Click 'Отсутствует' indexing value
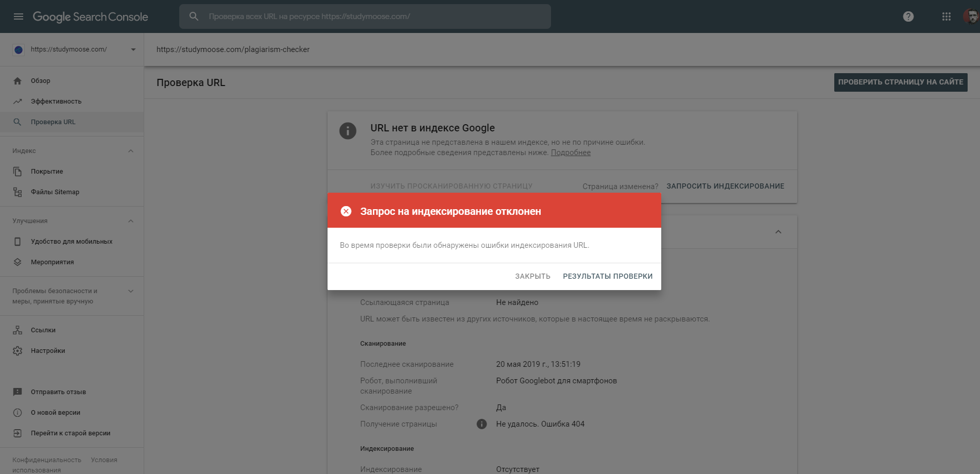 click(x=518, y=469)
